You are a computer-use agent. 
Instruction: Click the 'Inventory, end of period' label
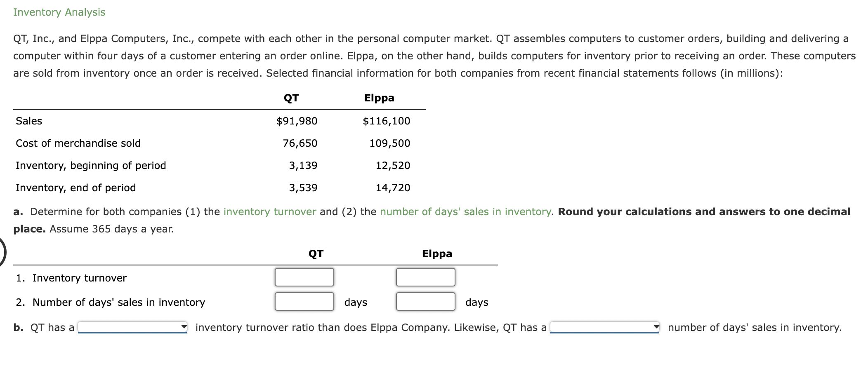click(x=76, y=188)
